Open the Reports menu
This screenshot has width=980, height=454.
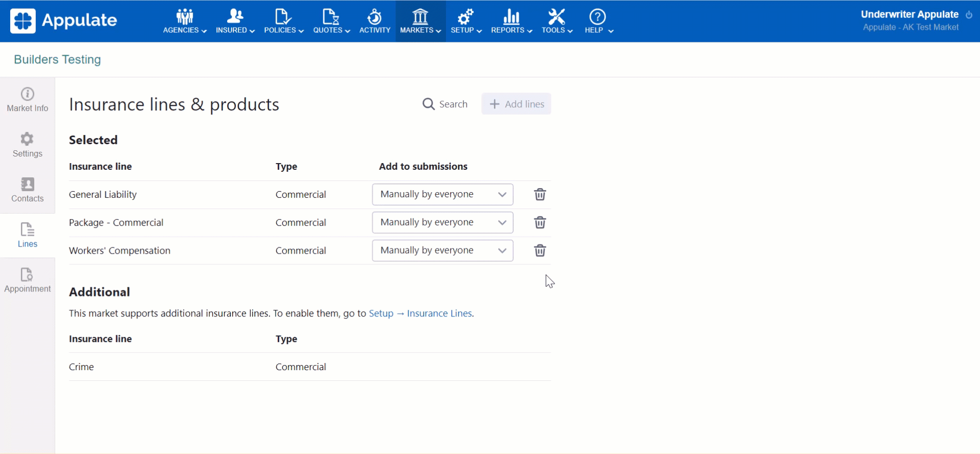pyautogui.click(x=511, y=21)
